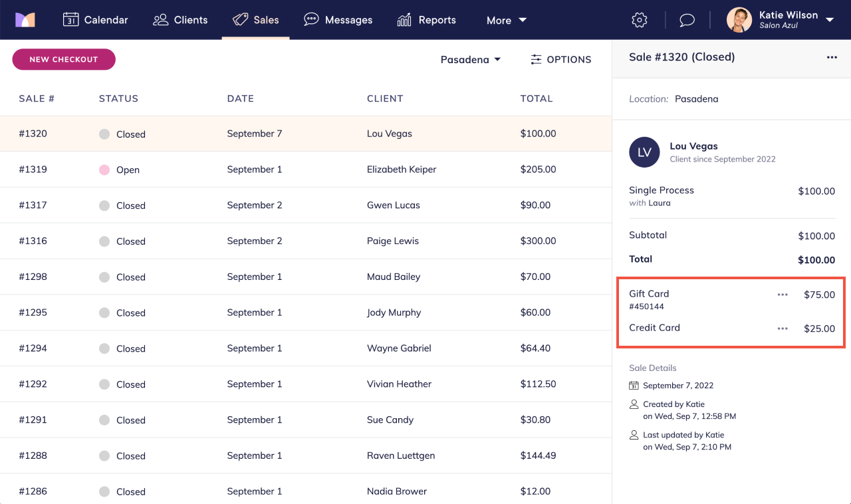This screenshot has height=504, width=851.
Task: Click the Sale #1320 header ellipsis menu
Action: (832, 57)
